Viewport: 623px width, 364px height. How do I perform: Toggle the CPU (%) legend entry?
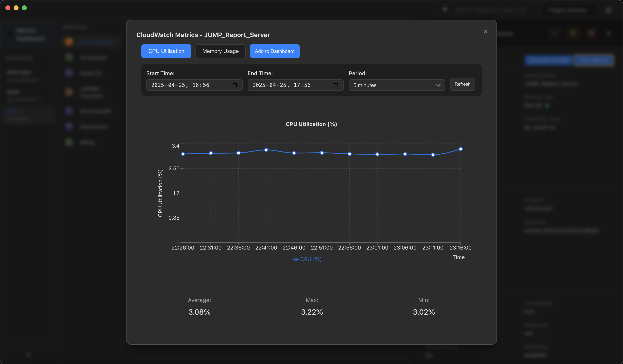tap(307, 259)
